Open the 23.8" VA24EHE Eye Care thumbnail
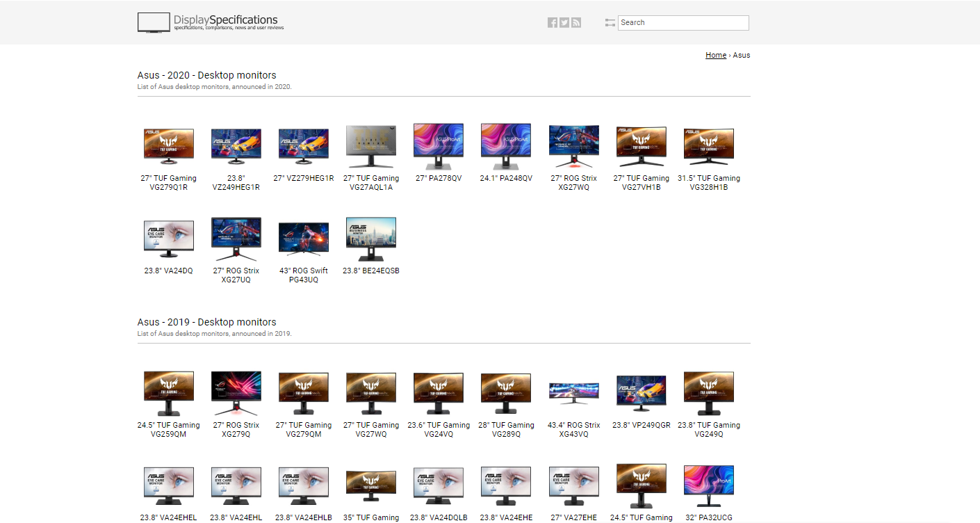The height and width of the screenshot is (523, 980). 506,485
